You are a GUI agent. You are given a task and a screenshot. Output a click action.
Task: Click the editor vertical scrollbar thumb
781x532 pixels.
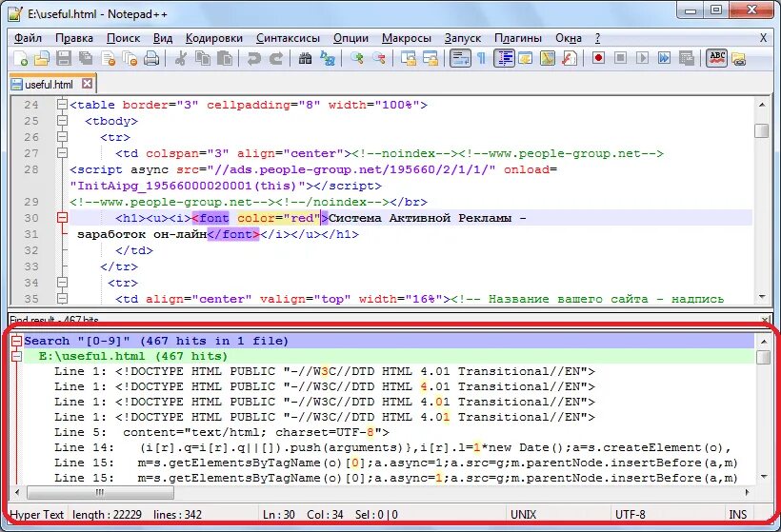(x=761, y=130)
